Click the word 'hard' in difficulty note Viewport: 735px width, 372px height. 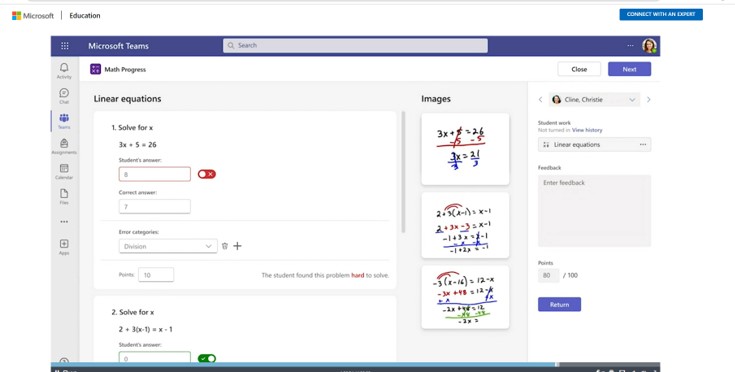[x=358, y=275]
